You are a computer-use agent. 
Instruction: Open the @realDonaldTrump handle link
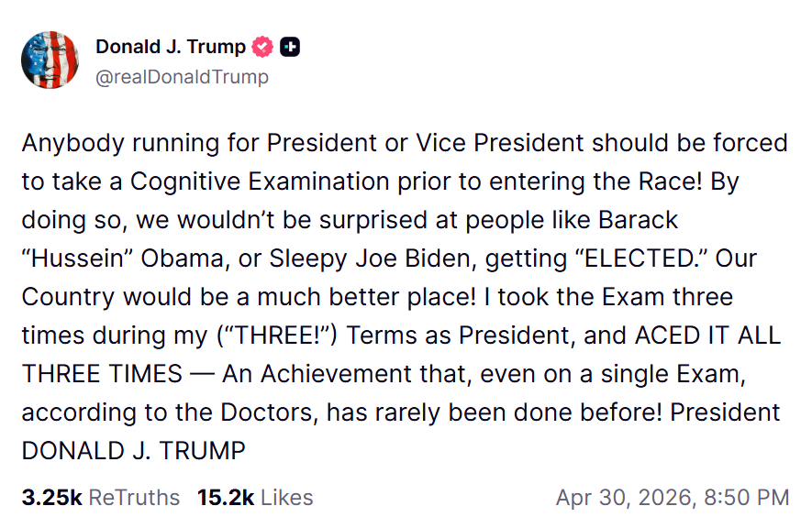tap(182, 77)
